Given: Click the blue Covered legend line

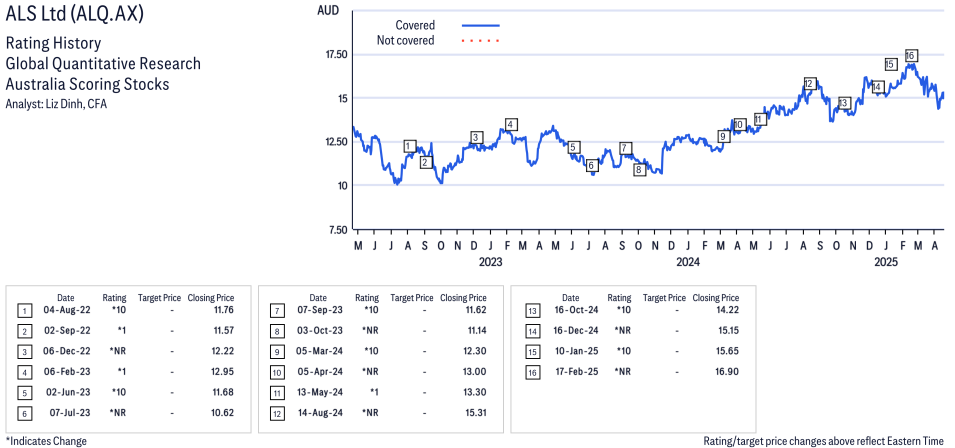Looking at the screenshot, I should (x=481, y=26).
